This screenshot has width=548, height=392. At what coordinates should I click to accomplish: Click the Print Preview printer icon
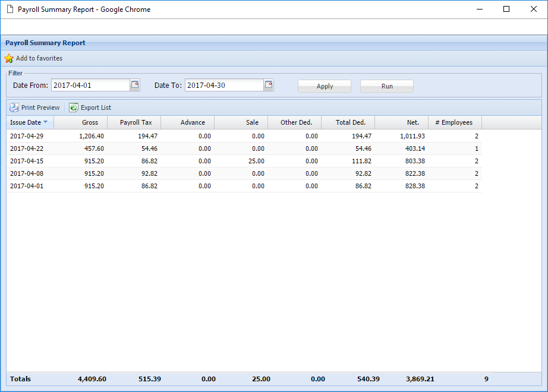tap(13, 108)
